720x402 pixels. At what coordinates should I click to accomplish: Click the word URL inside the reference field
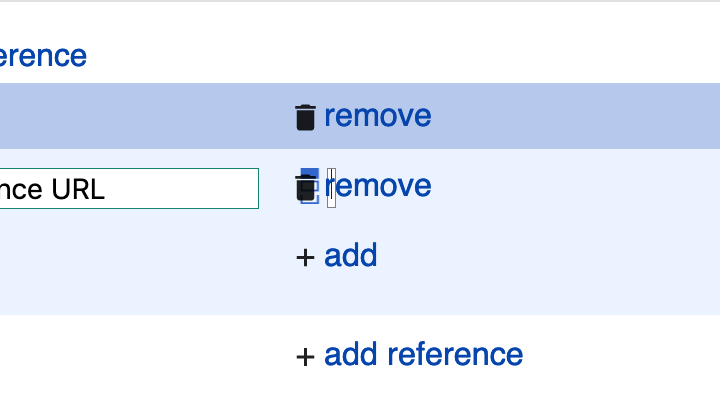[78, 189]
